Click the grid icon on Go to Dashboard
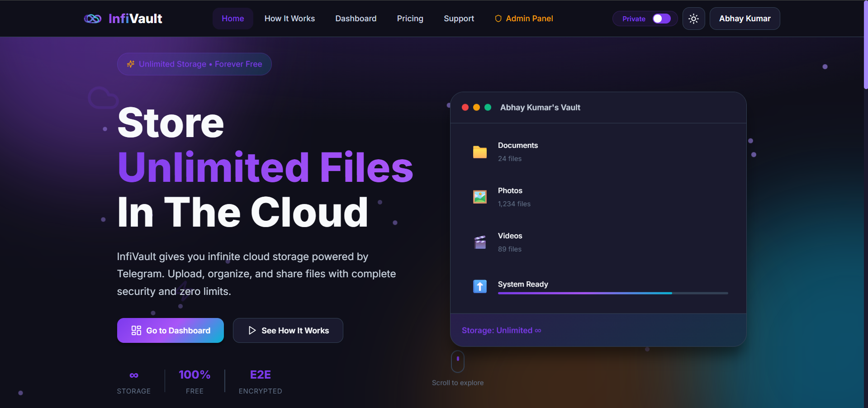This screenshot has height=408, width=868. pos(136,331)
